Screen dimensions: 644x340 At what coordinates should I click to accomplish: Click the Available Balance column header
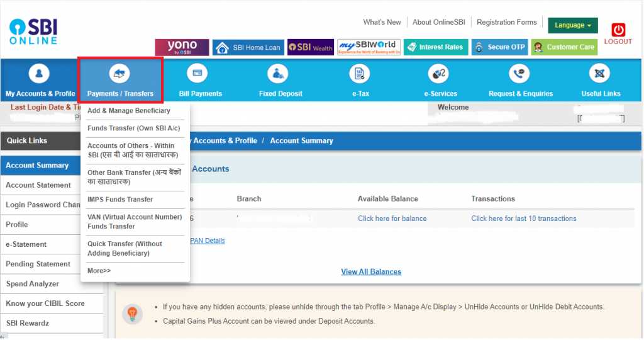point(387,199)
